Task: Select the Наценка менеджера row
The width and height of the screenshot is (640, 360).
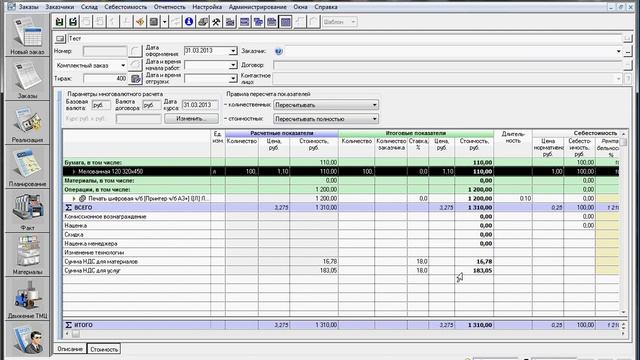Action: point(341,243)
